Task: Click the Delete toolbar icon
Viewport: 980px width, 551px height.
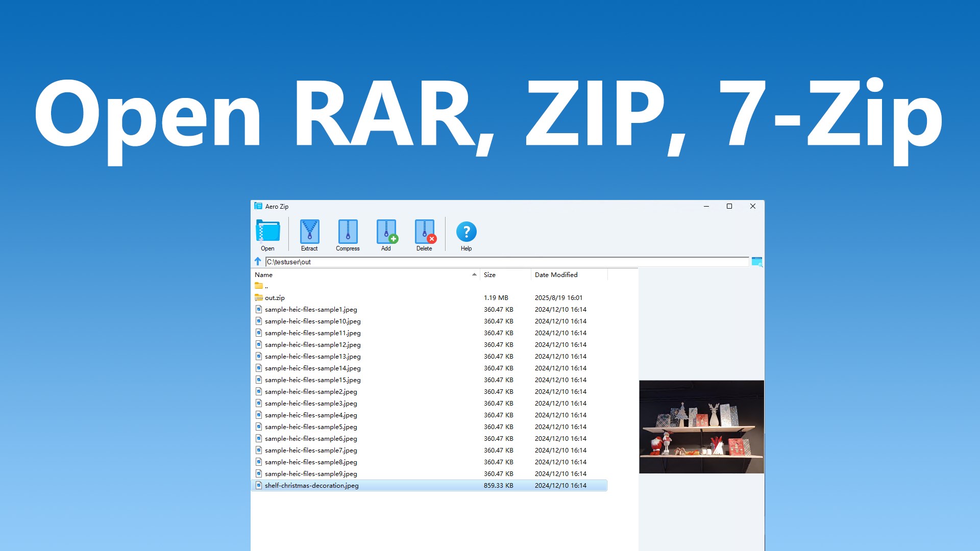Action: pyautogui.click(x=425, y=232)
